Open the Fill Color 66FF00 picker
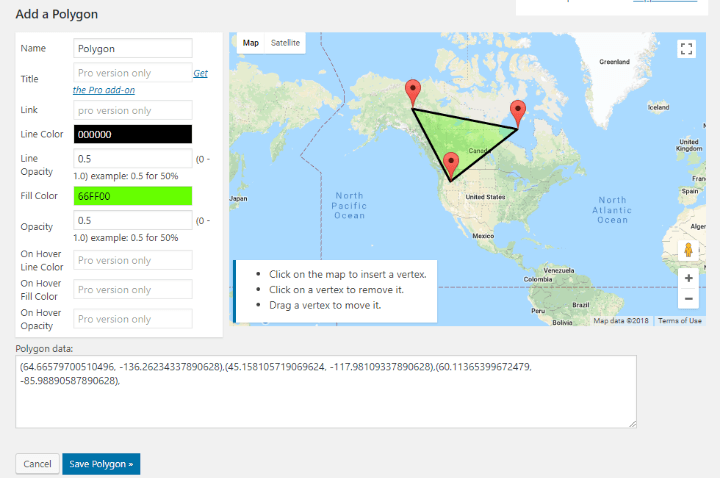Image resolution: width=720 pixels, height=478 pixels. (x=133, y=196)
